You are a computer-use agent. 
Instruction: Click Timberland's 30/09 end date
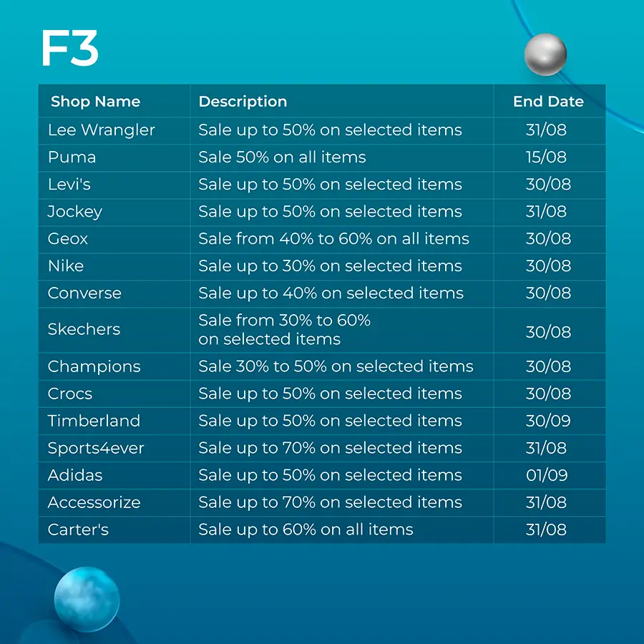click(548, 421)
